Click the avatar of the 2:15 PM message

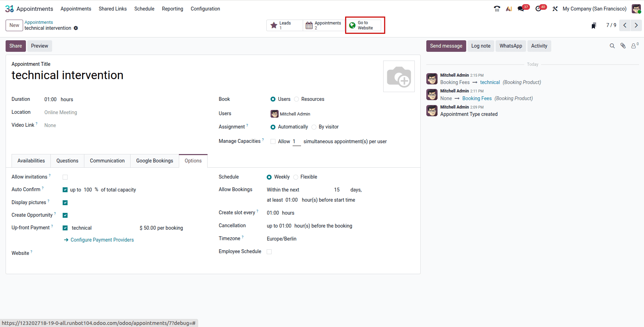click(x=432, y=79)
